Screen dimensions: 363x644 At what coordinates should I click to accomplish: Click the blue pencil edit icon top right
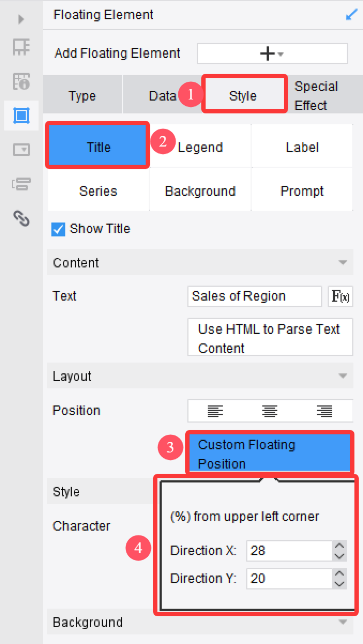point(352,14)
